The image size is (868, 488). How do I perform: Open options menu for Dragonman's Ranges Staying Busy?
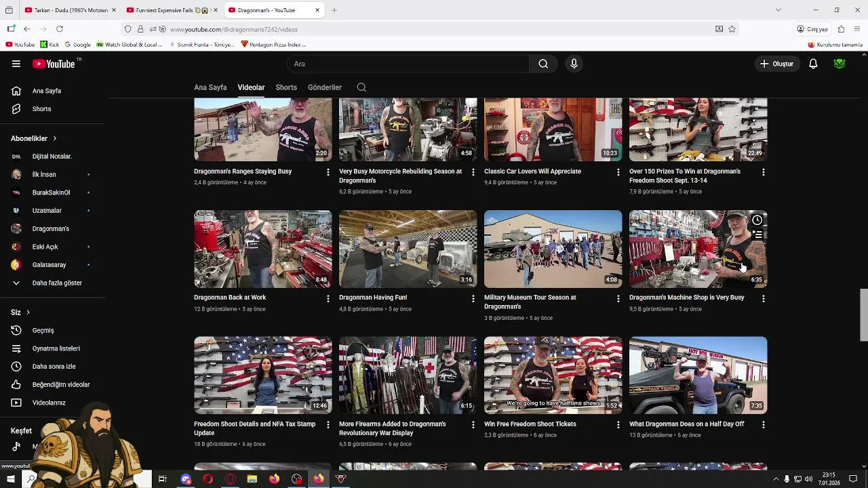coord(328,172)
